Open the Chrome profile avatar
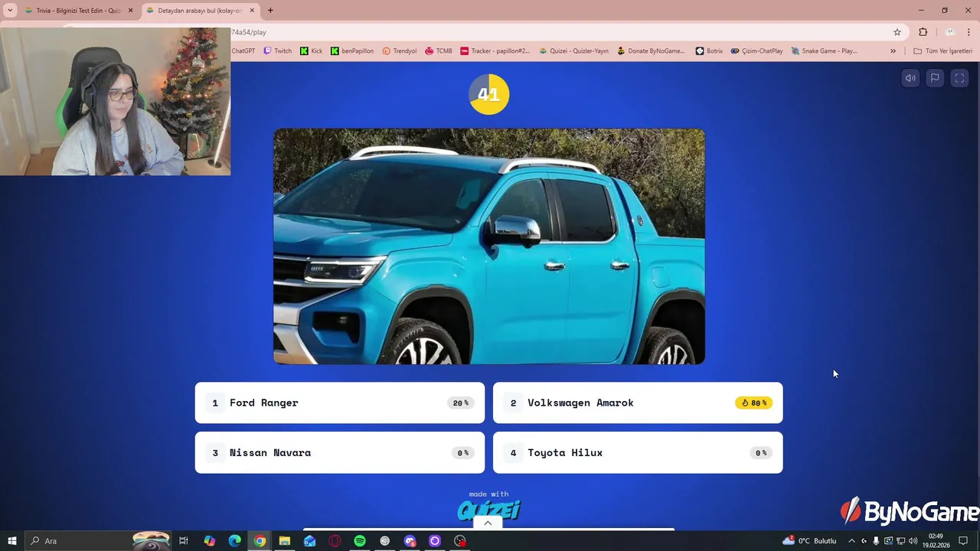This screenshot has height=551, width=980. pos(950,32)
